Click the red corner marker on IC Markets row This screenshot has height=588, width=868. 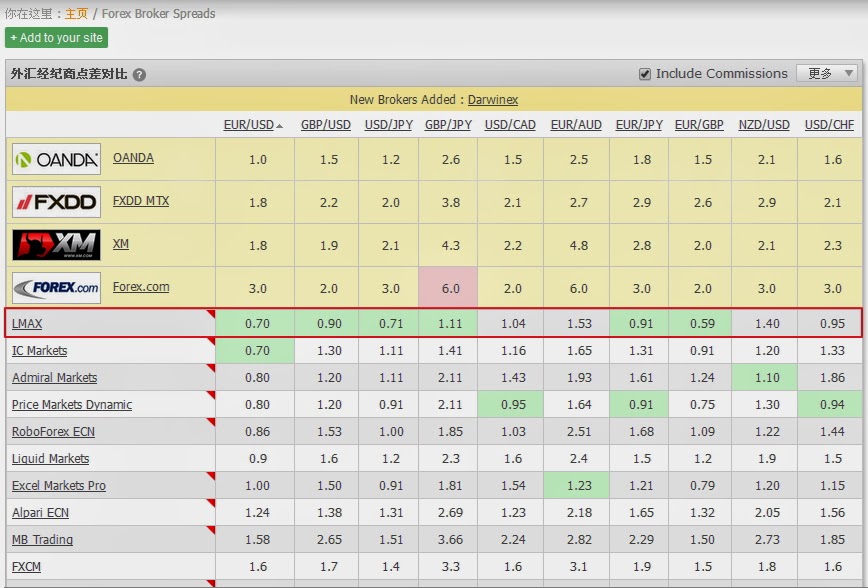tap(211, 341)
